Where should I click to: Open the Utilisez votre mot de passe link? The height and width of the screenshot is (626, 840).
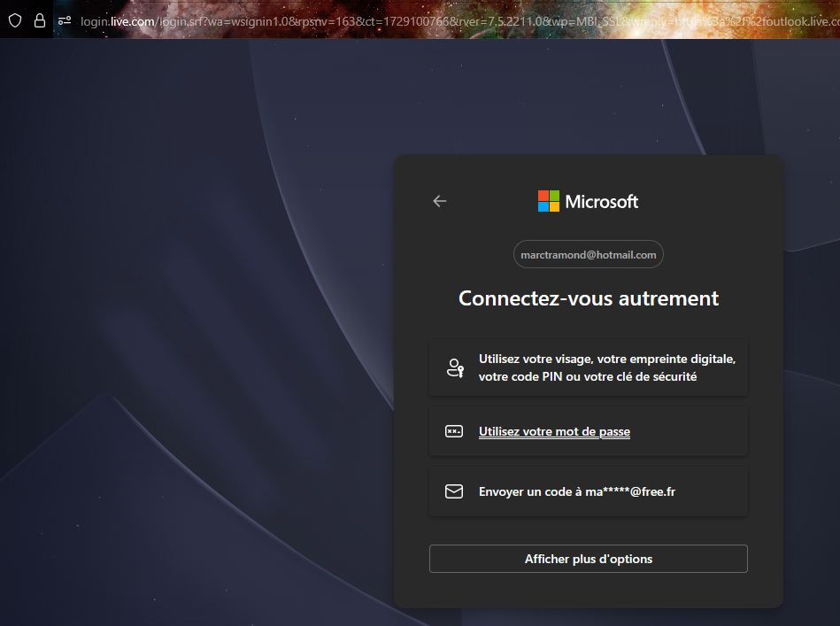point(554,431)
